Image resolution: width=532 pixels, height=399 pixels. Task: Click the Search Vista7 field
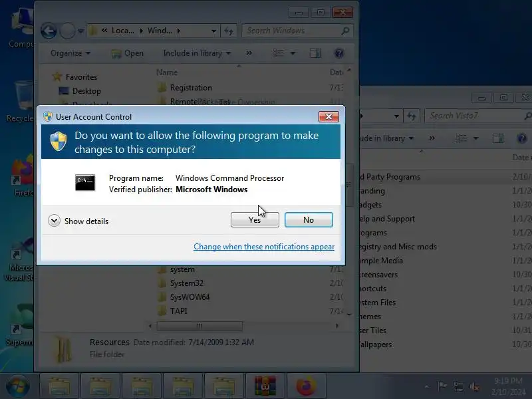(478, 116)
